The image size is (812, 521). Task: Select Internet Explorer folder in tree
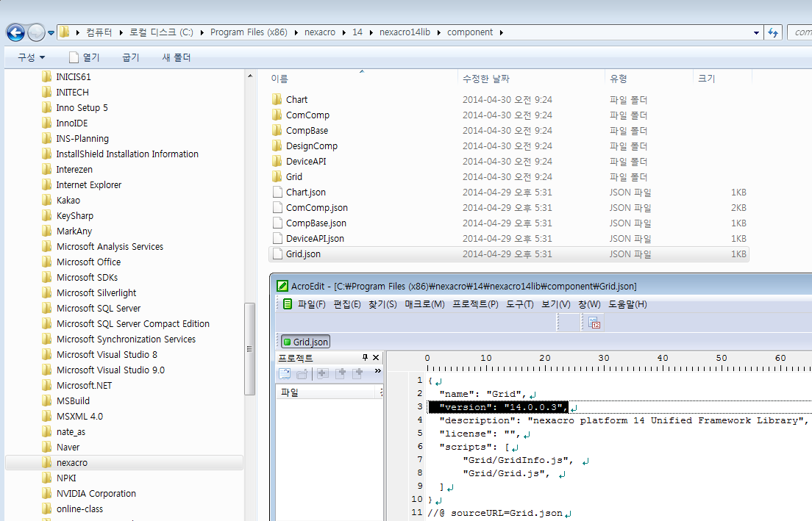88,184
